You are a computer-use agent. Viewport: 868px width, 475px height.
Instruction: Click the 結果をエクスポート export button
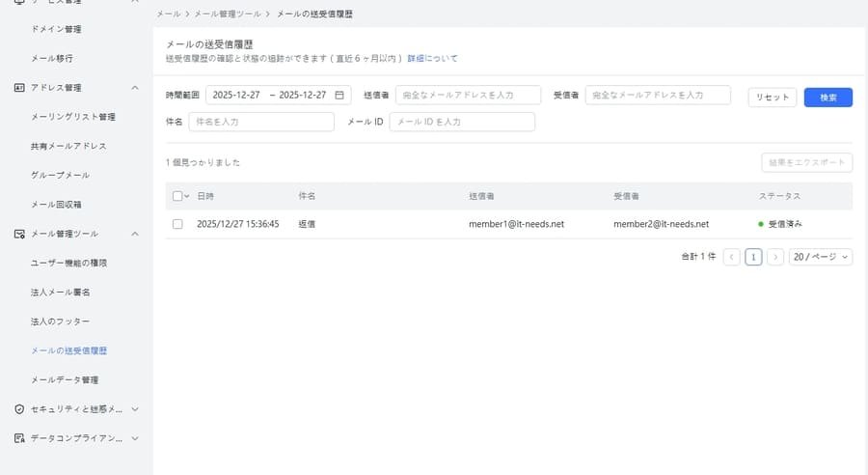coord(806,162)
